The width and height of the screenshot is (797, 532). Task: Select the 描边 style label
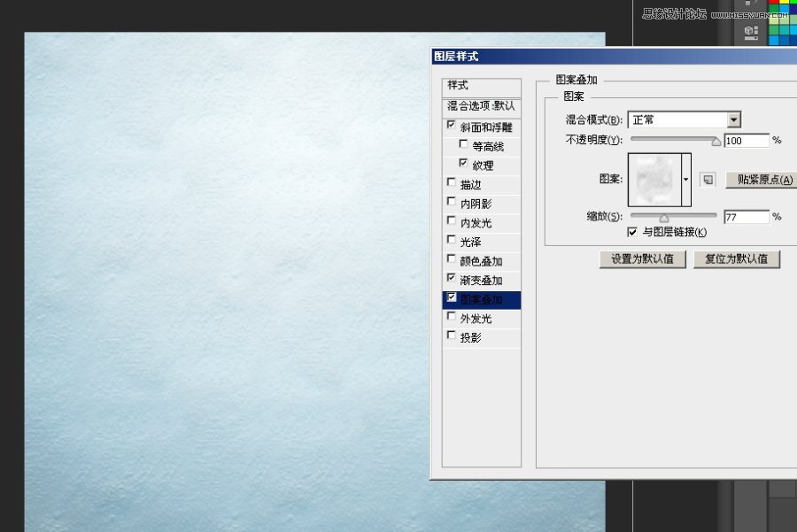click(471, 185)
